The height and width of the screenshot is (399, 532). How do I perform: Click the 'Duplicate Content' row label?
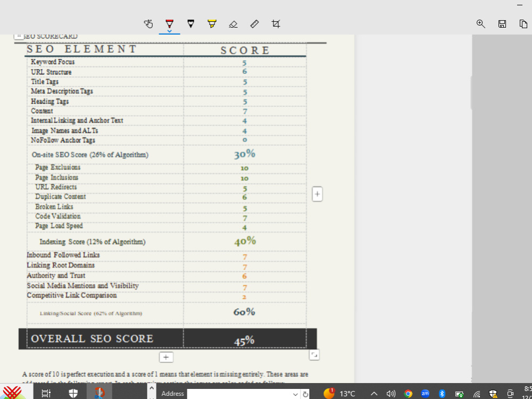61,197
